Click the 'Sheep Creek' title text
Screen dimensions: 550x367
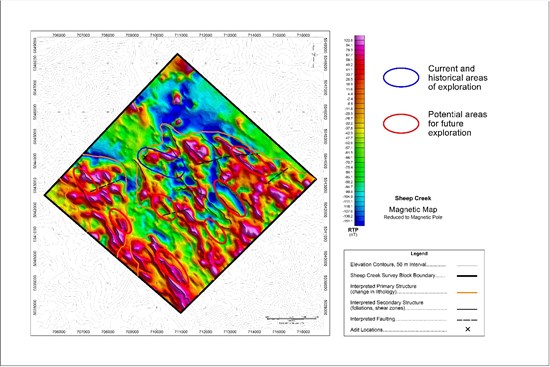click(413, 198)
